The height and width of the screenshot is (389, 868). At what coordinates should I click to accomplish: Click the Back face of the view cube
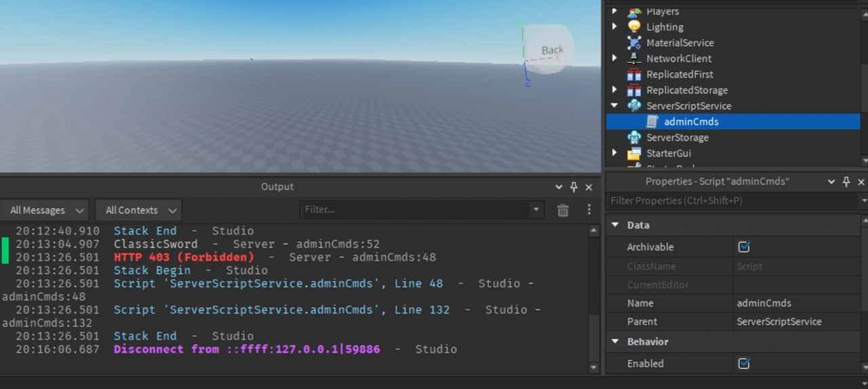[552, 50]
